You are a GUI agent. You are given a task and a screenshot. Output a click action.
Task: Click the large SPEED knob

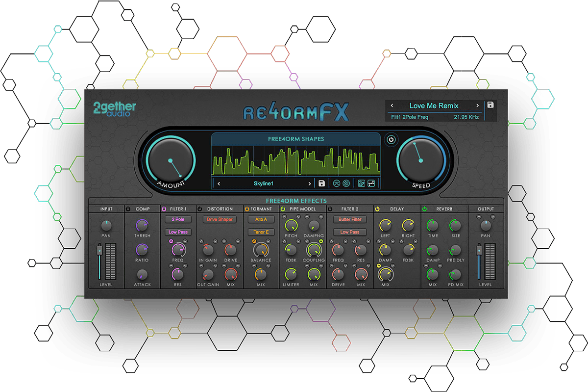(x=421, y=160)
